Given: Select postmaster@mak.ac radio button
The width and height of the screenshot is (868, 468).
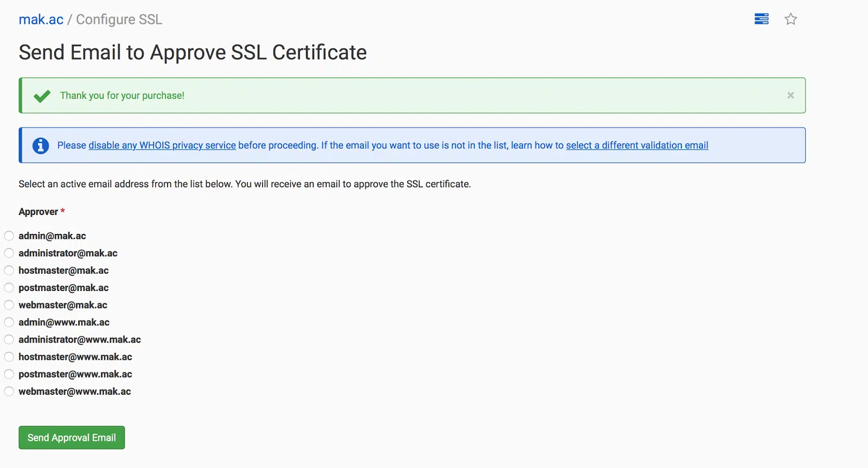Looking at the screenshot, I should tap(9, 288).
